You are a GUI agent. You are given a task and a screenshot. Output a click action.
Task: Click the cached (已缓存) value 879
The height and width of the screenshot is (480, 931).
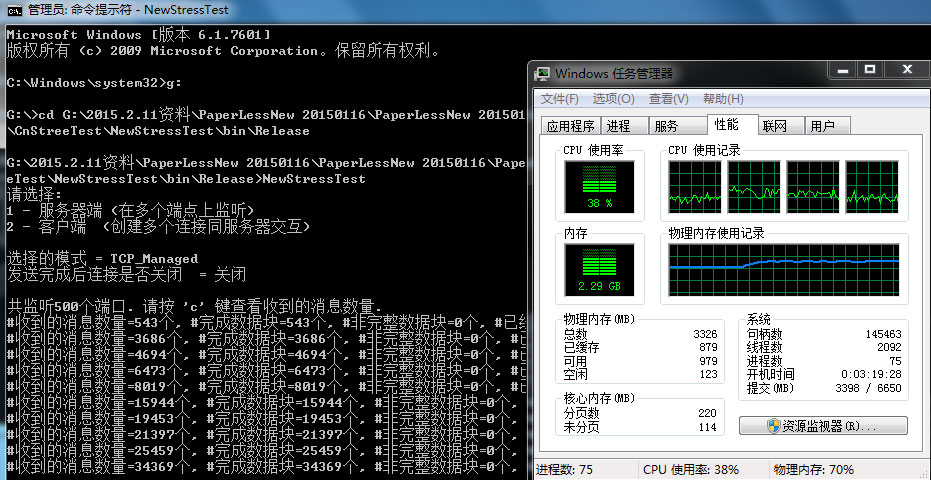708,348
